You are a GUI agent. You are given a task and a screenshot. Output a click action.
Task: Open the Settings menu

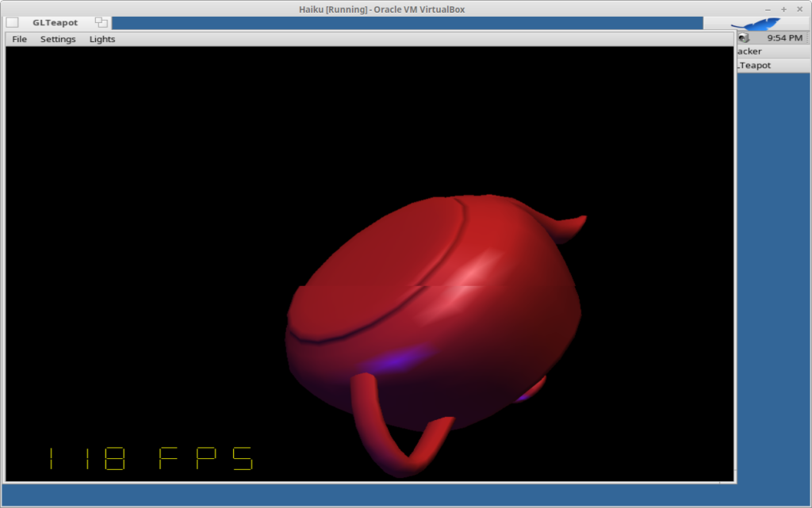[58, 40]
